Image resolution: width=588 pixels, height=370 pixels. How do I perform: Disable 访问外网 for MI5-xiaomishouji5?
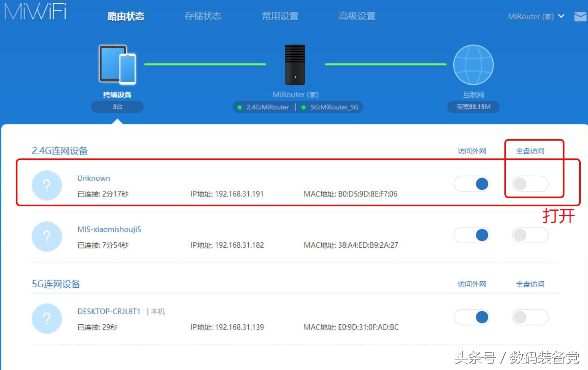click(x=472, y=235)
